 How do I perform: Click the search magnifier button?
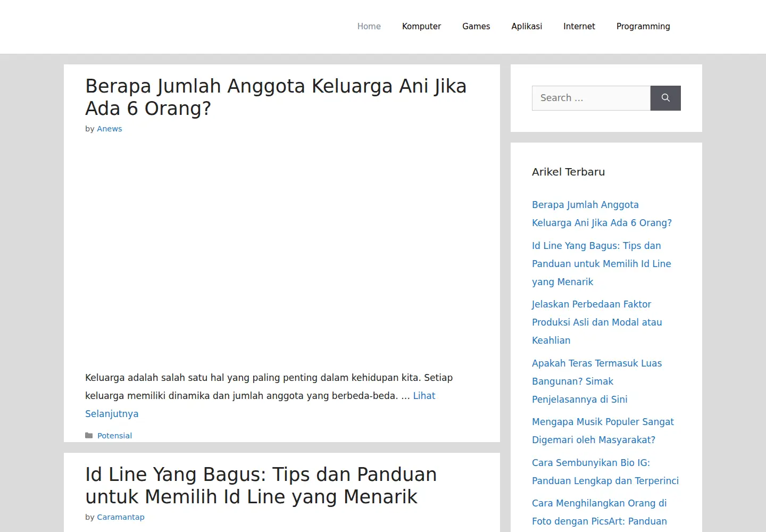tap(665, 98)
